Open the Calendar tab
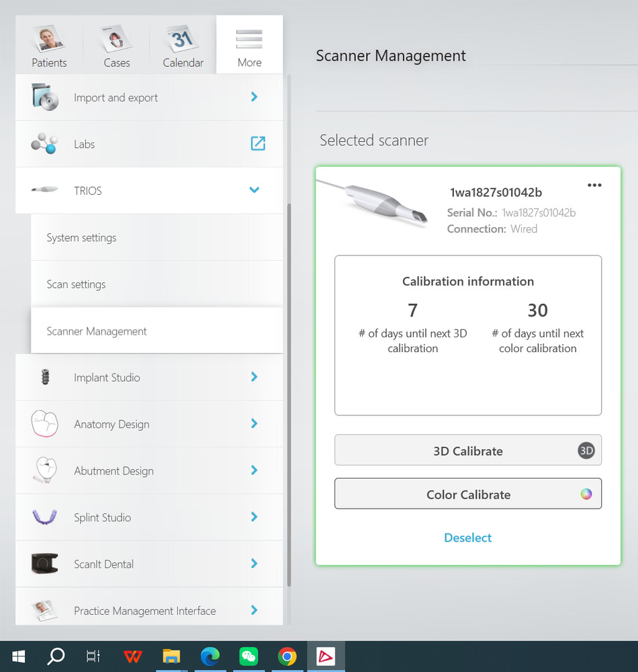This screenshot has width=638, height=672. pyautogui.click(x=183, y=44)
